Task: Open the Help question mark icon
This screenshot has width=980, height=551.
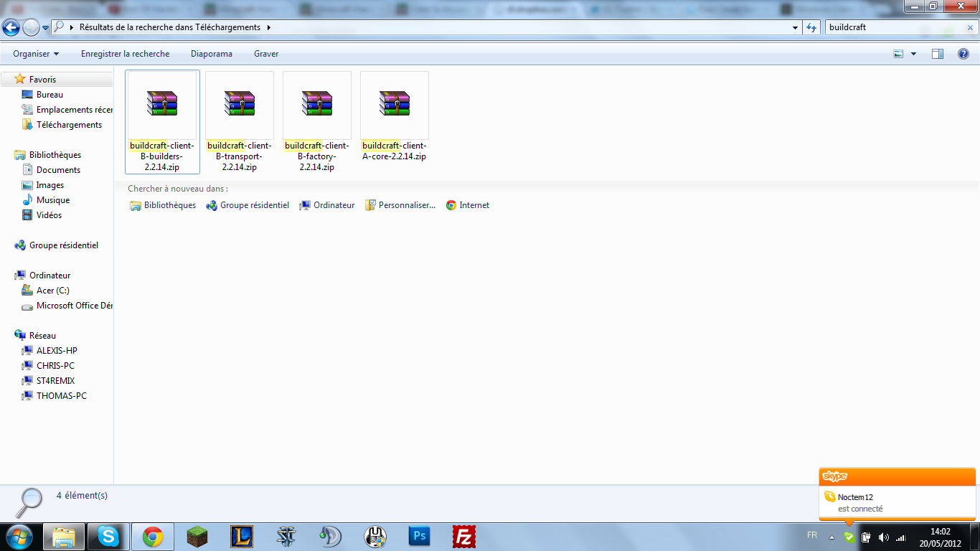Action: pos(963,54)
